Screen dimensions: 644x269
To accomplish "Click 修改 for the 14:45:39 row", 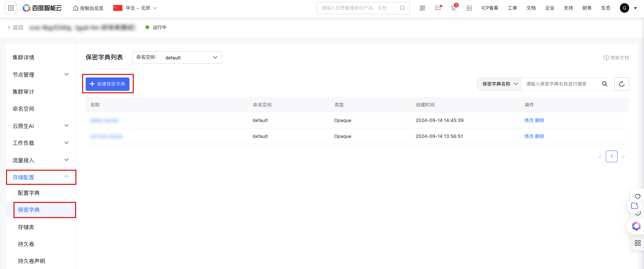I will pos(529,121).
